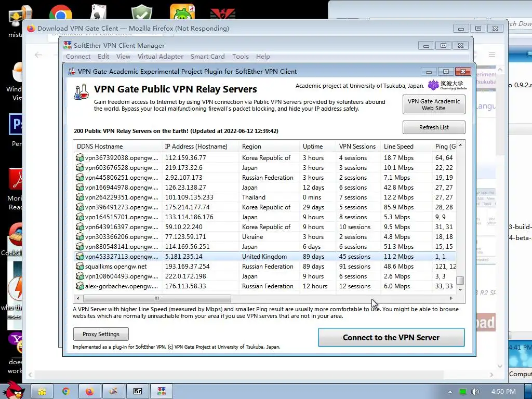This screenshot has height=399, width=532.
Task: Show hidden tray icons arrow
Action: [450, 392]
